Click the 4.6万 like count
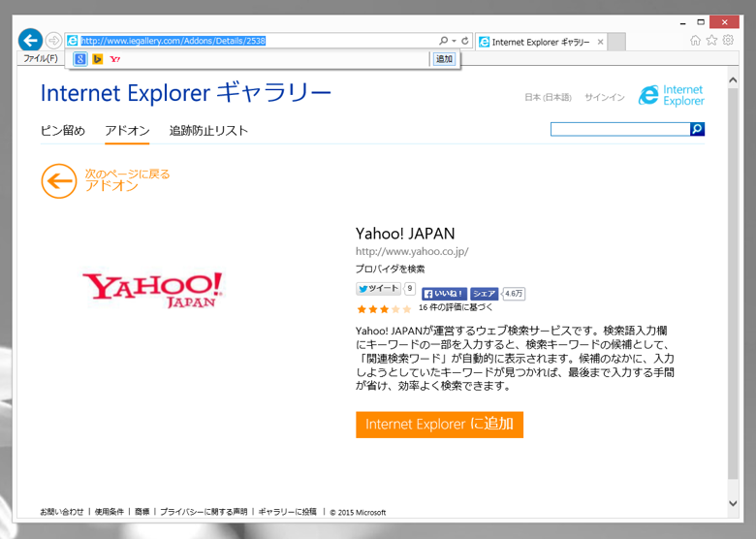Viewport: 756px width, 539px height. click(x=514, y=294)
